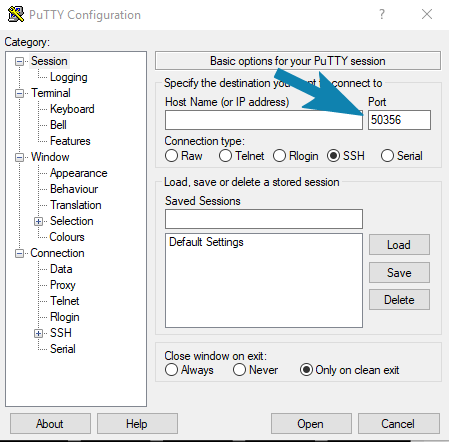Open the Terminal category
The width and height of the screenshot is (449, 442).
coord(51,93)
